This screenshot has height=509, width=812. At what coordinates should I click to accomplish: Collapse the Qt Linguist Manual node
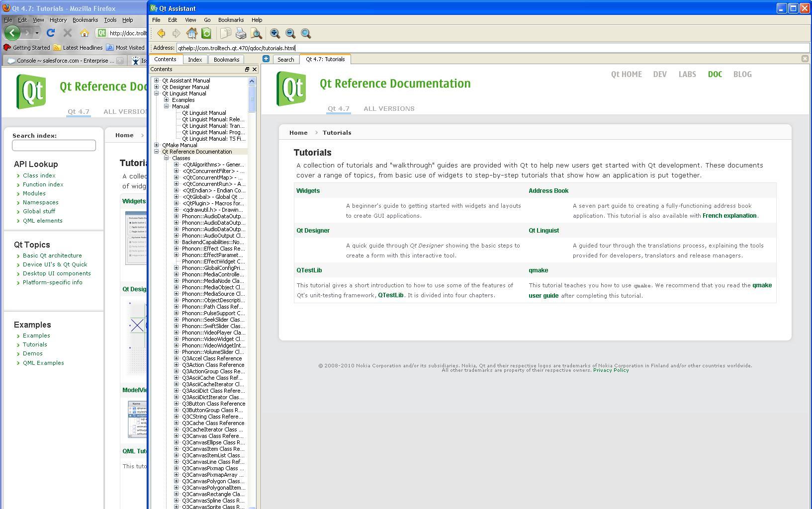point(157,93)
